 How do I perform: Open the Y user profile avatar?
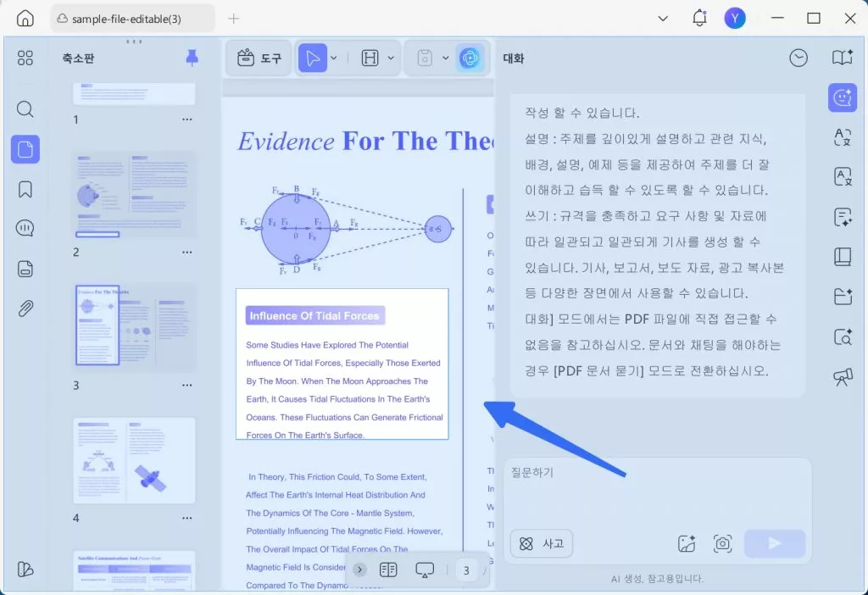click(735, 19)
